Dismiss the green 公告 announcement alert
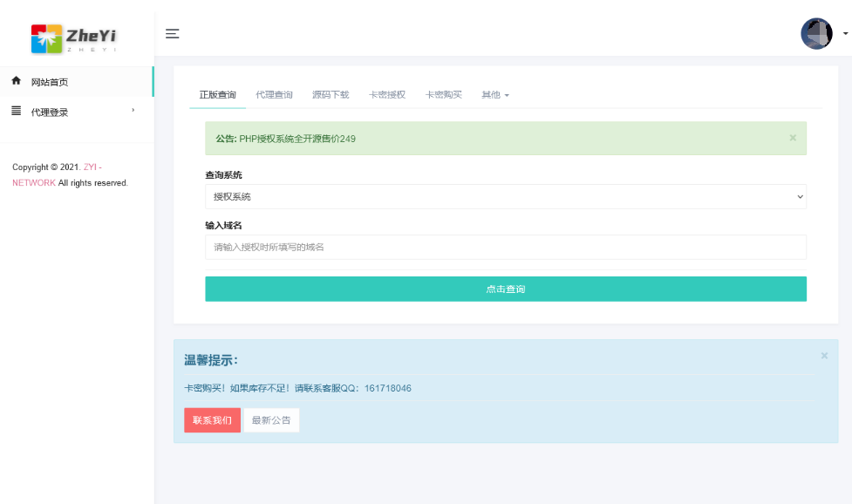The height and width of the screenshot is (504, 852). click(x=792, y=138)
